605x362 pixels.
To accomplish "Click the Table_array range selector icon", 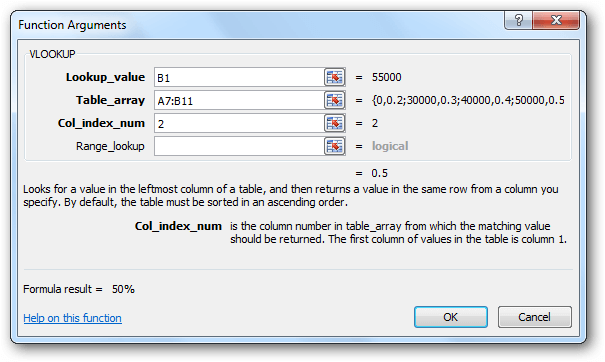I will [334, 100].
